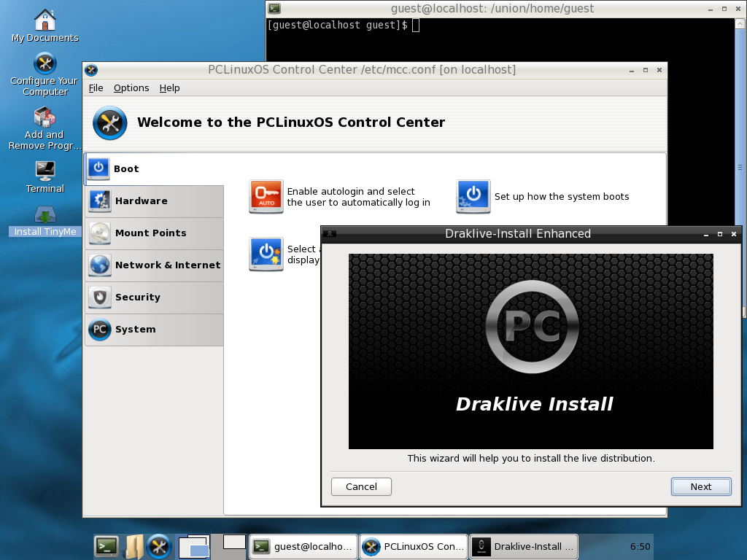
Task: Open the Options menu
Action: tap(131, 88)
